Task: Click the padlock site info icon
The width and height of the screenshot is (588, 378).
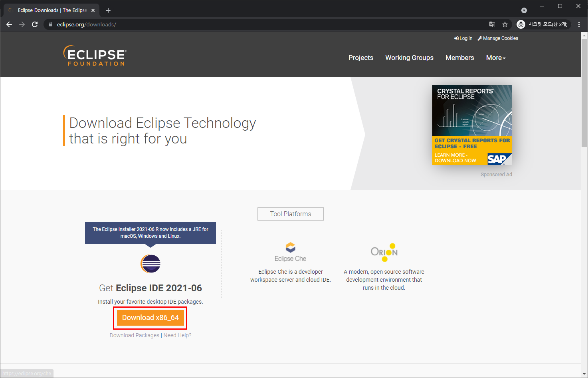Action: coord(51,24)
